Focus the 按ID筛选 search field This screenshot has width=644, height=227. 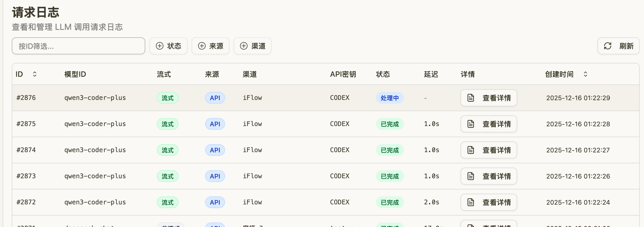(78, 46)
